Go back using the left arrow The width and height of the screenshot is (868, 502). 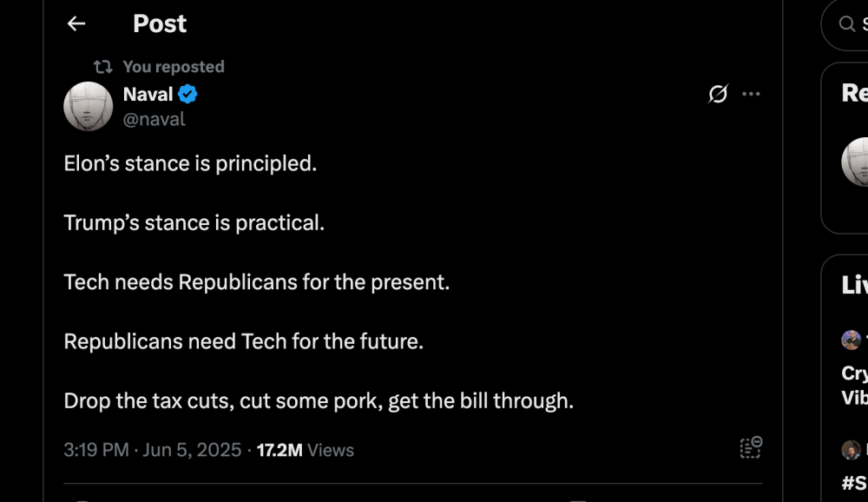pos(76,23)
